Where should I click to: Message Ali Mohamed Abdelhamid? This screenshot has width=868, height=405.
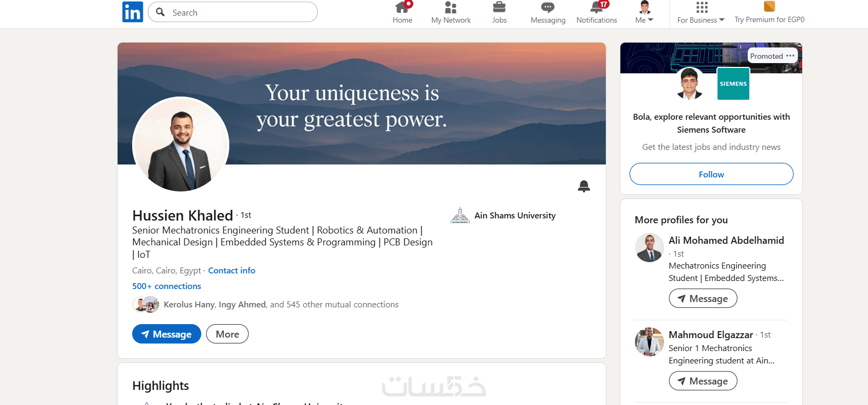coord(703,298)
